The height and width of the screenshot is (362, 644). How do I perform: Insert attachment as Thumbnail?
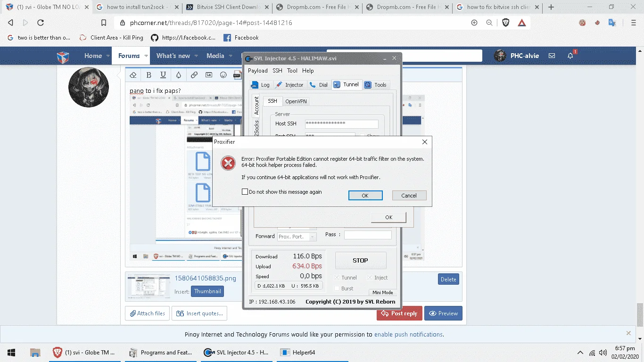pos(207,291)
